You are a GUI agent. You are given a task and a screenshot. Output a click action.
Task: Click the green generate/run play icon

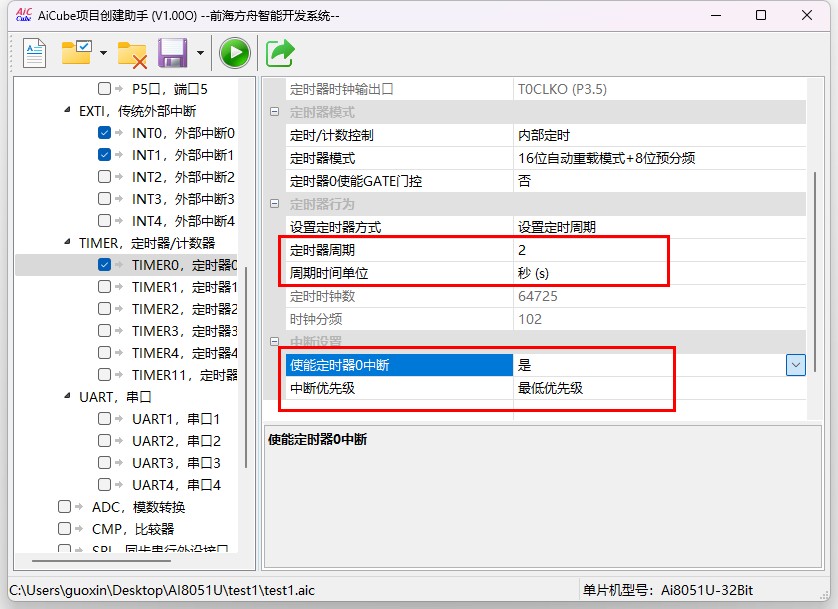click(x=235, y=53)
